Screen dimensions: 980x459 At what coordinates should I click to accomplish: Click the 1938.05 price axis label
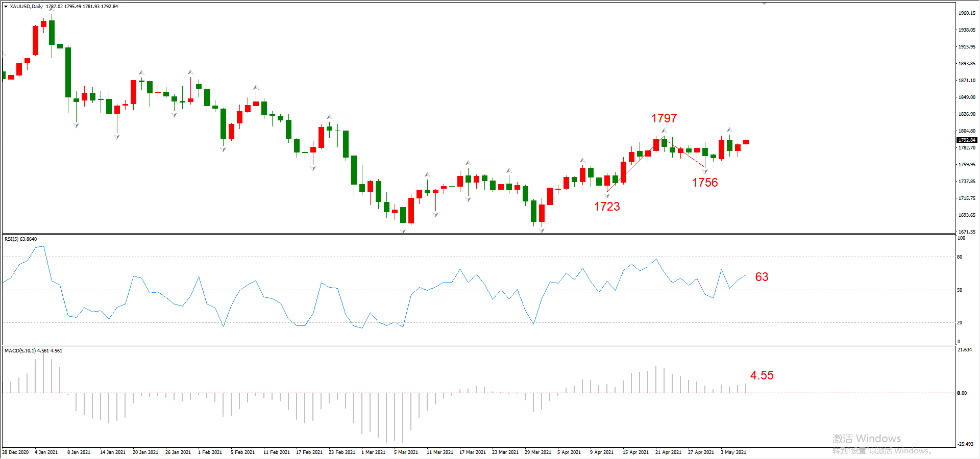(x=967, y=30)
